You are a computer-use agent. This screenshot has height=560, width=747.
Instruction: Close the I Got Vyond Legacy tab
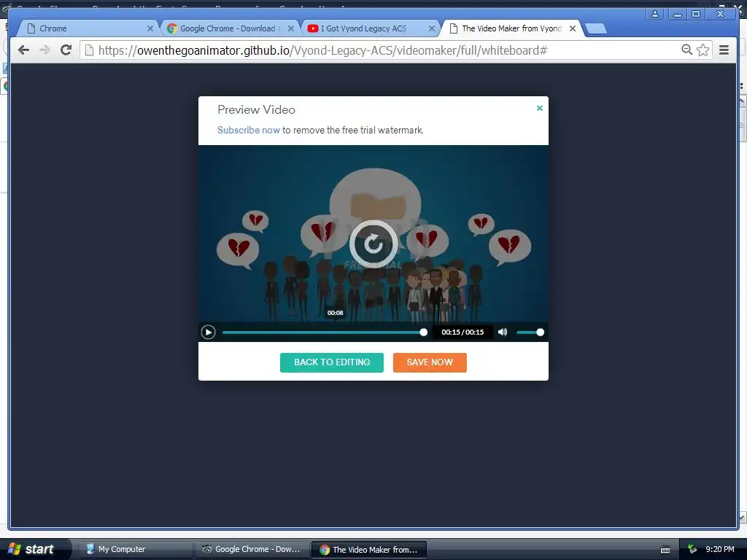click(x=432, y=28)
